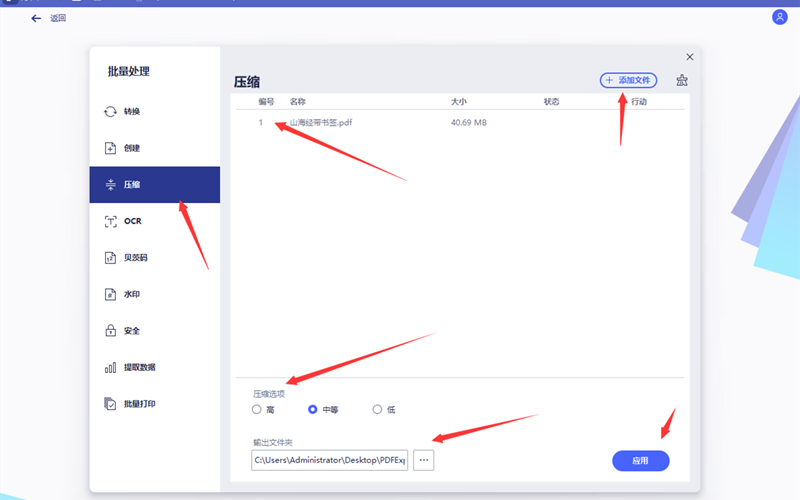Go back using the 返回 arrow
The image size is (800, 500).
[x=37, y=18]
